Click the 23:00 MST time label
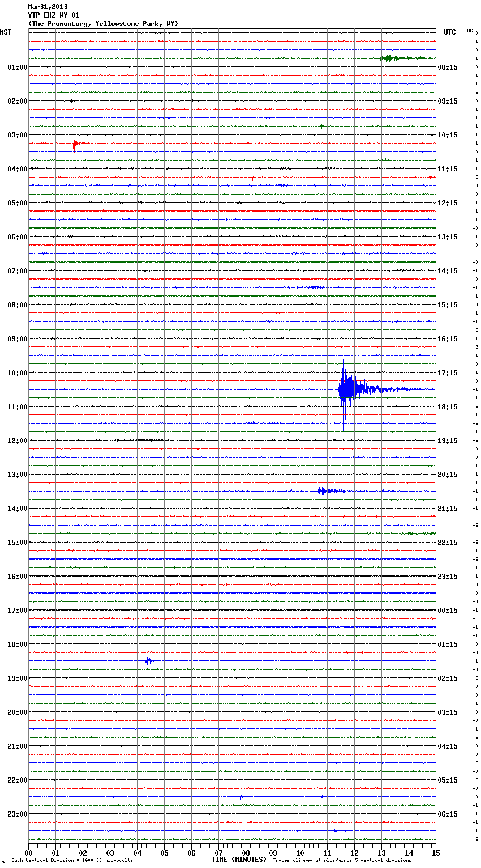 tap(17, 814)
